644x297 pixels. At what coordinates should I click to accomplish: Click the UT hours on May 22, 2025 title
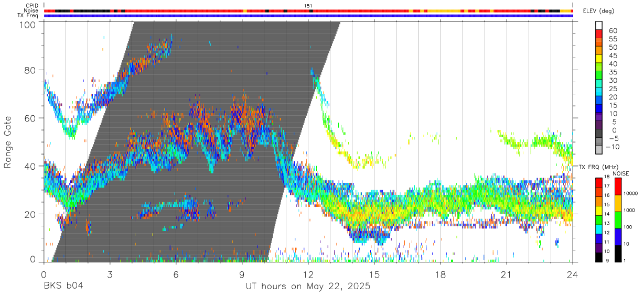(x=308, y=287)
